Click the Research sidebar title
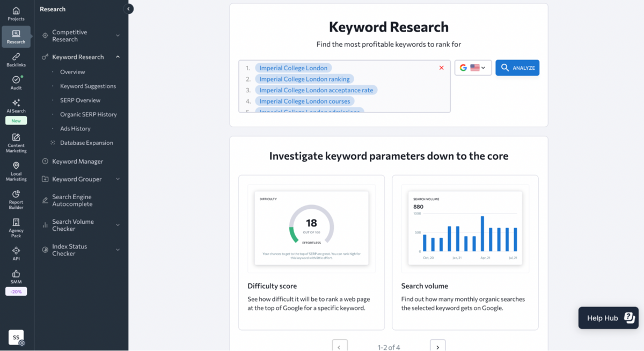 [53, 9]
